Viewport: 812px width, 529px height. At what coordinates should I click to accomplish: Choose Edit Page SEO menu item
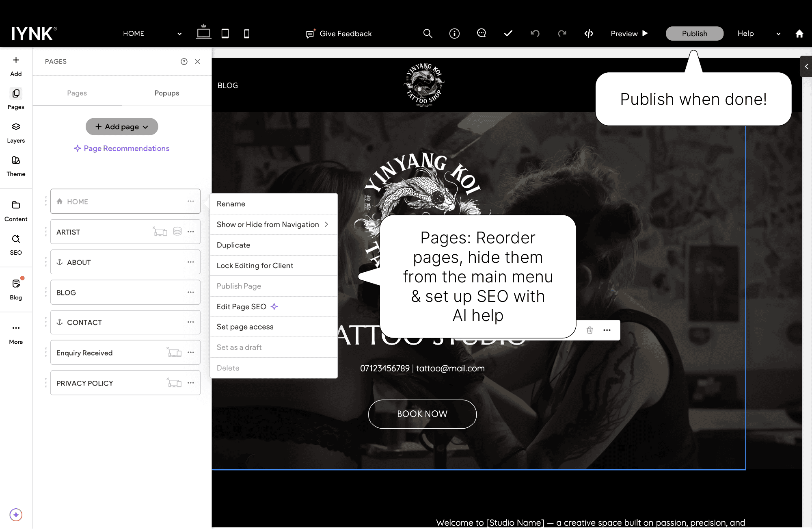[x=242, y=307]
